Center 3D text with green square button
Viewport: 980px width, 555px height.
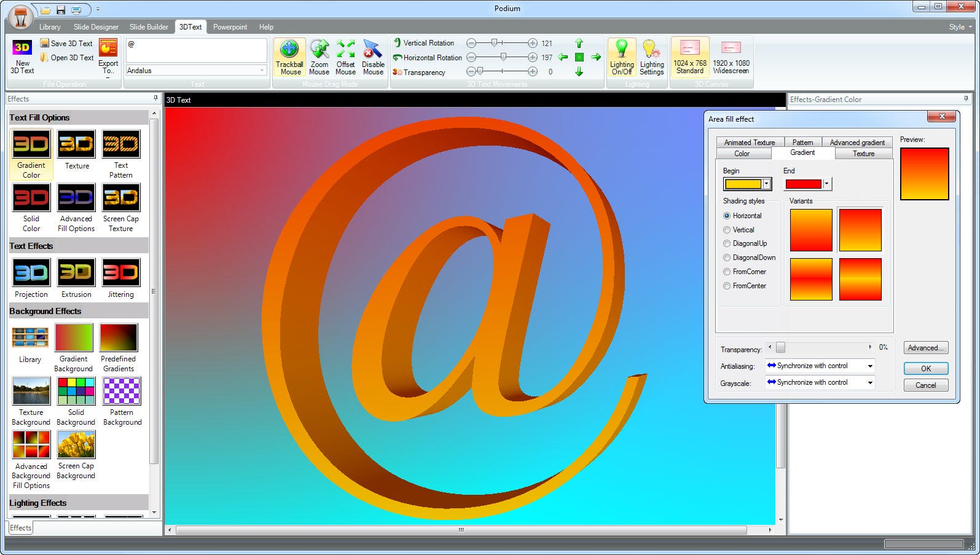coord(579,57)
